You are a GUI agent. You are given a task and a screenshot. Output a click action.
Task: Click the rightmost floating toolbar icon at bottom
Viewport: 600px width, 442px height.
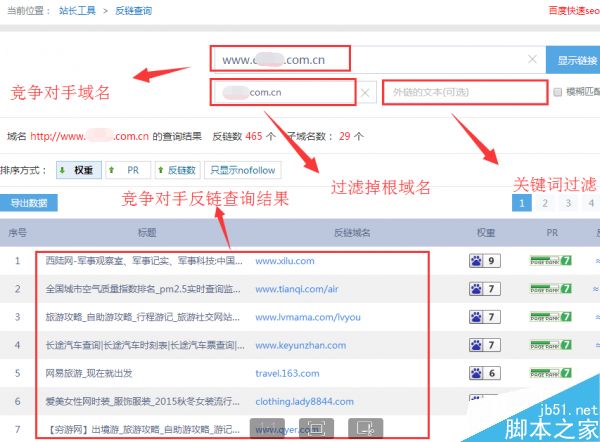pos(365,427)
